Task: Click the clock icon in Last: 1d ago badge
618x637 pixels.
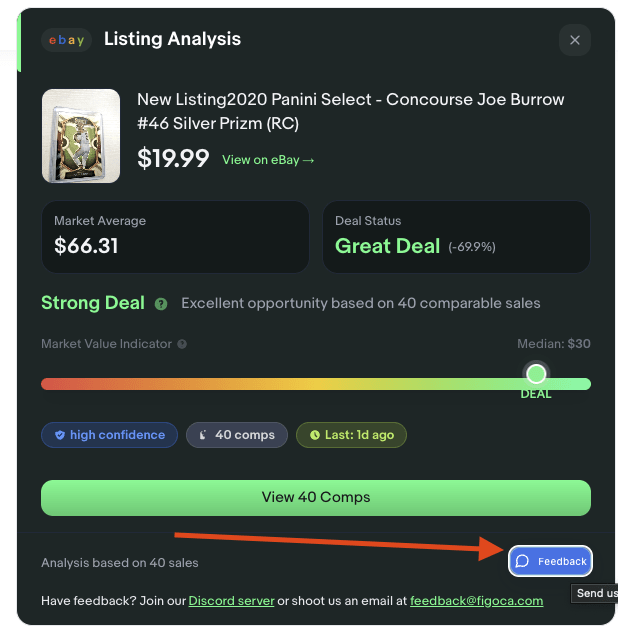Action: point(314,435)
